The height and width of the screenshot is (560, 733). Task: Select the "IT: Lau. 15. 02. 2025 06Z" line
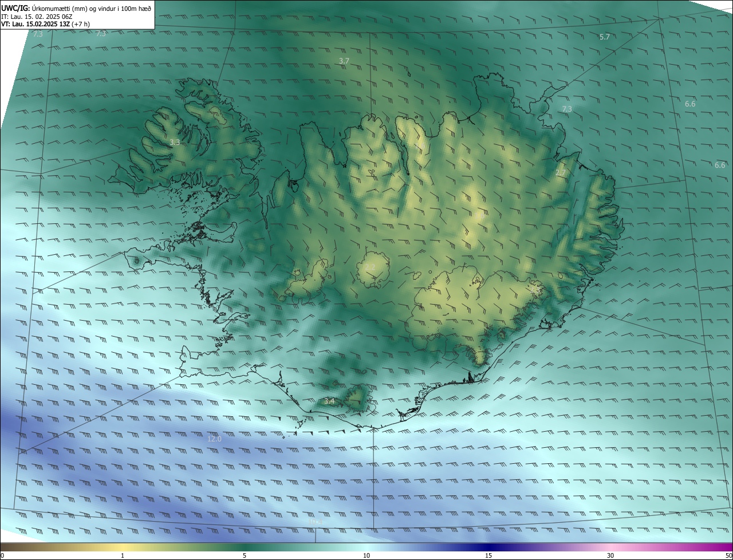click(37, 16)
